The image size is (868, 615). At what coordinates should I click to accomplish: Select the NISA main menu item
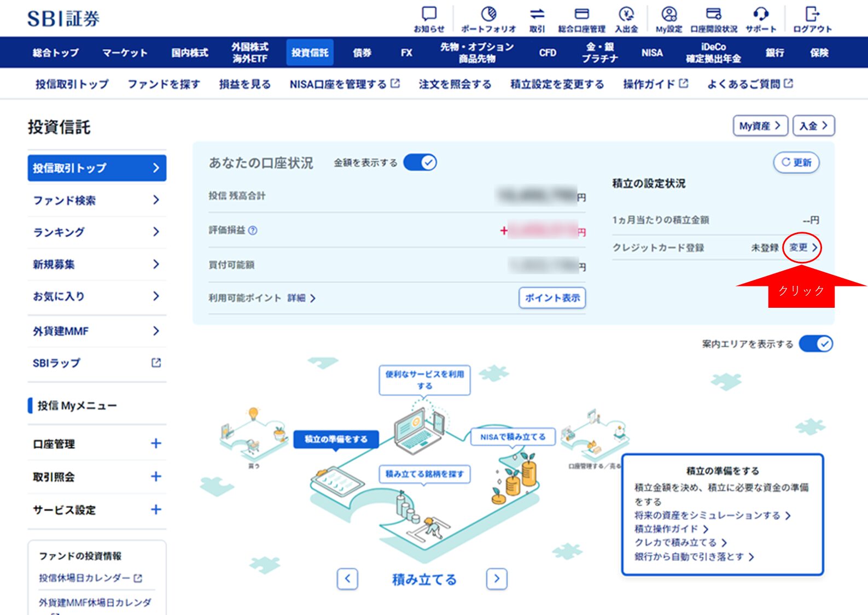(651, 52)
